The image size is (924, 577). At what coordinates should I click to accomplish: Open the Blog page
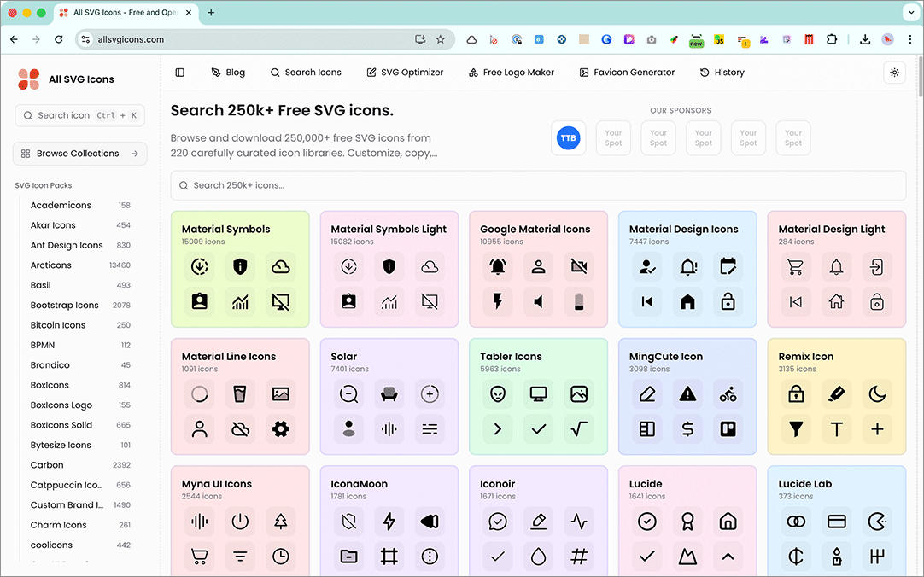pos(228,73)
